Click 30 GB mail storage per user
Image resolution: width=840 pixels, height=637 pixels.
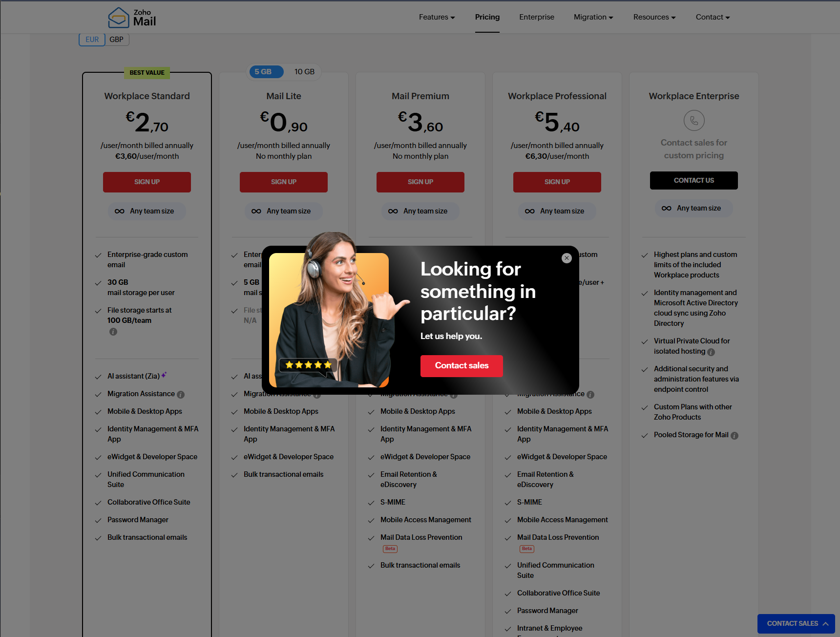pos(141,287)
